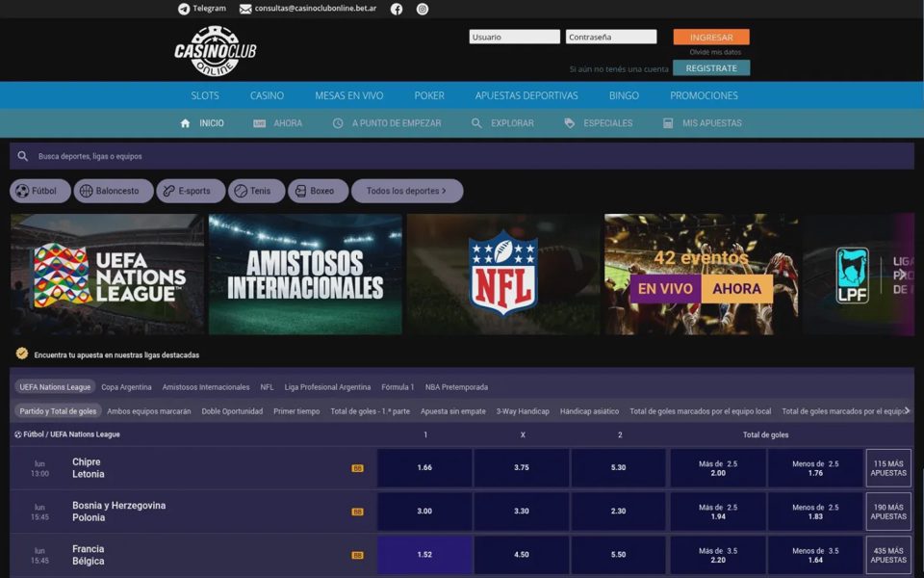Click the stats icon for Francia vs Bélgica
The height and width of the screenshot is (578, 924).
[x=357, y=555]
